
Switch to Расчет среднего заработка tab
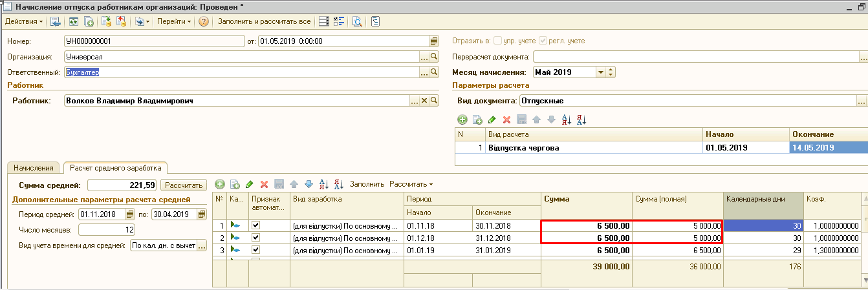click(115, 167)
